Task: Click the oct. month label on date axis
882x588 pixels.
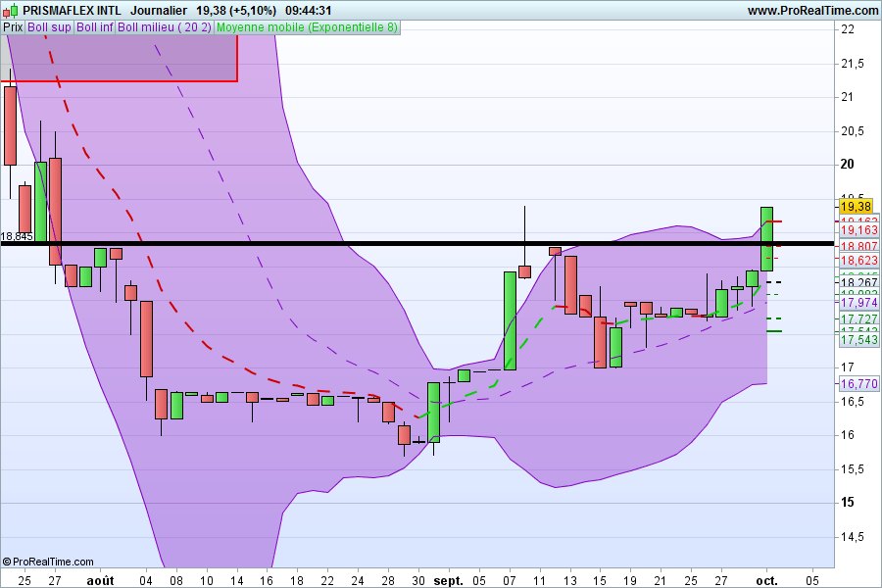Action: 766,581
